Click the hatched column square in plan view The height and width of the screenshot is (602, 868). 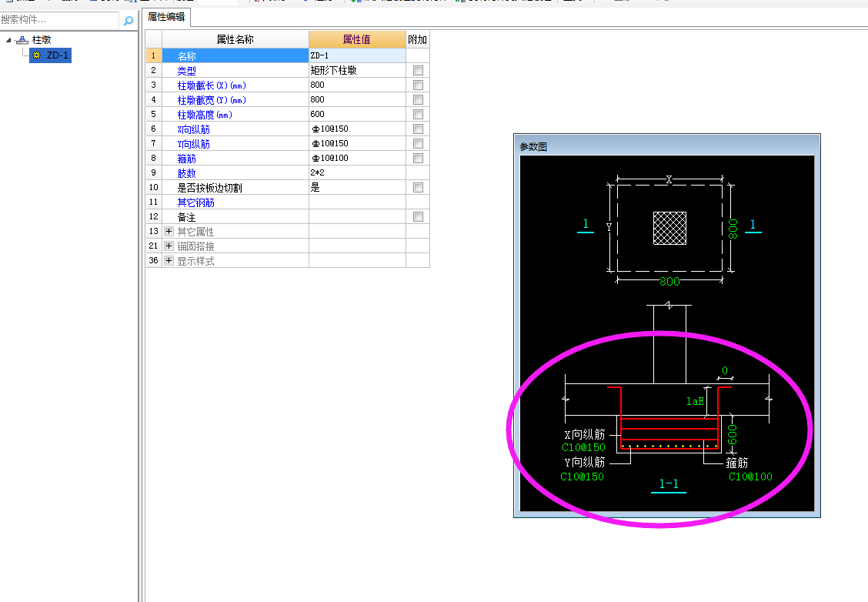click(669, 228)
